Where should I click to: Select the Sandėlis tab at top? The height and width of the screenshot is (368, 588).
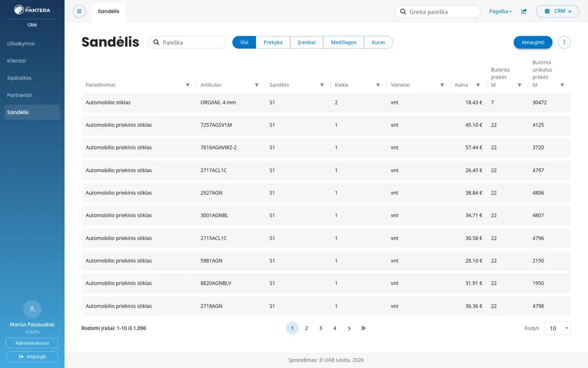tap(108, 12)
